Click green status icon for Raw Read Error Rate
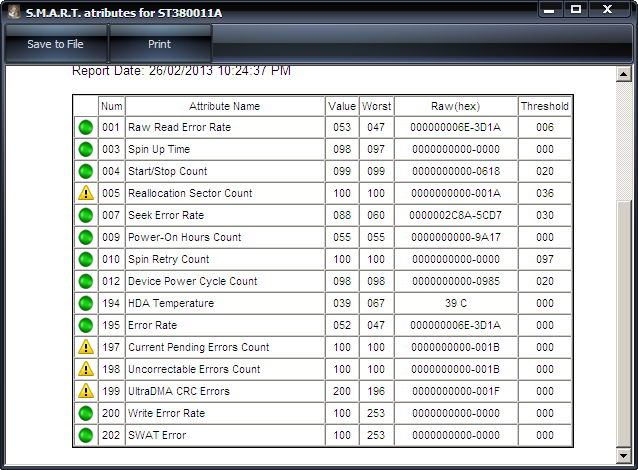 86,127
